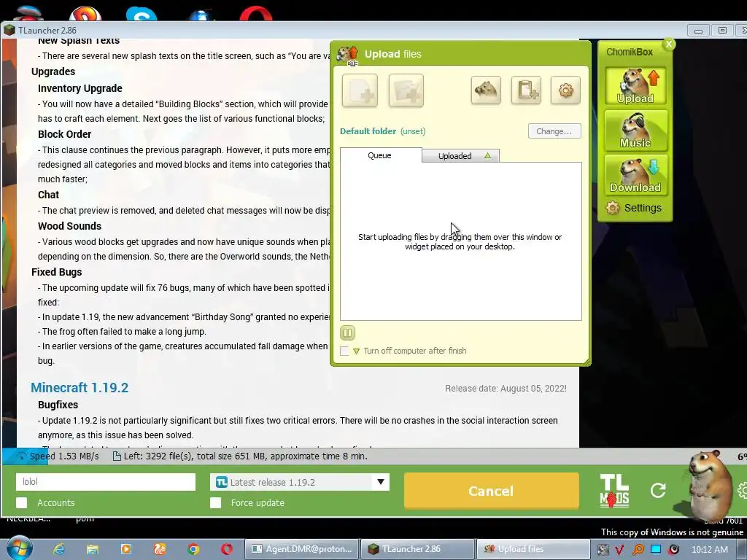Click the first icon in the system tray
Screen dimensions: 747x560
click(603, 550)
